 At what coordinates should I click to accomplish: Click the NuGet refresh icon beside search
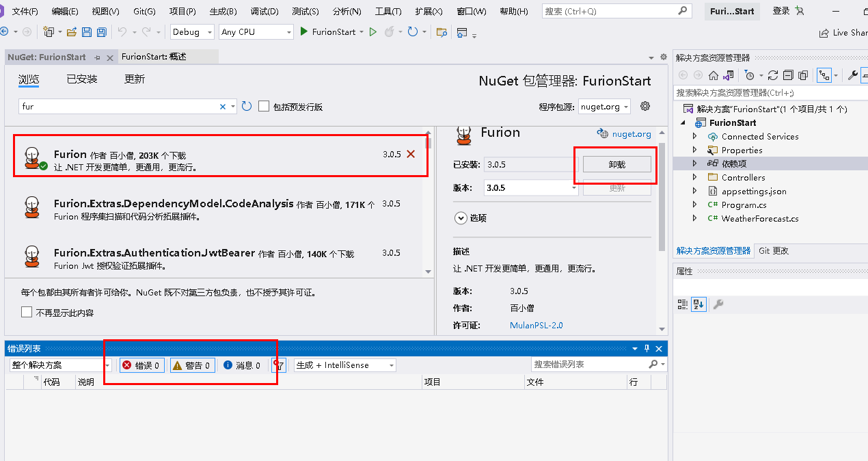(x=247, y=106)
